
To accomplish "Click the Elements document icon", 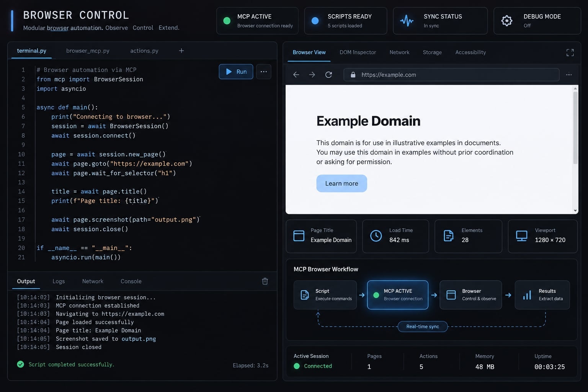I will click(448, 236).
